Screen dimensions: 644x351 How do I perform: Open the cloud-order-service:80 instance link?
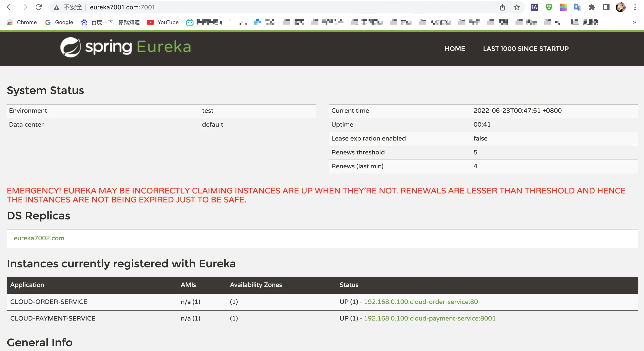point(421,302)
